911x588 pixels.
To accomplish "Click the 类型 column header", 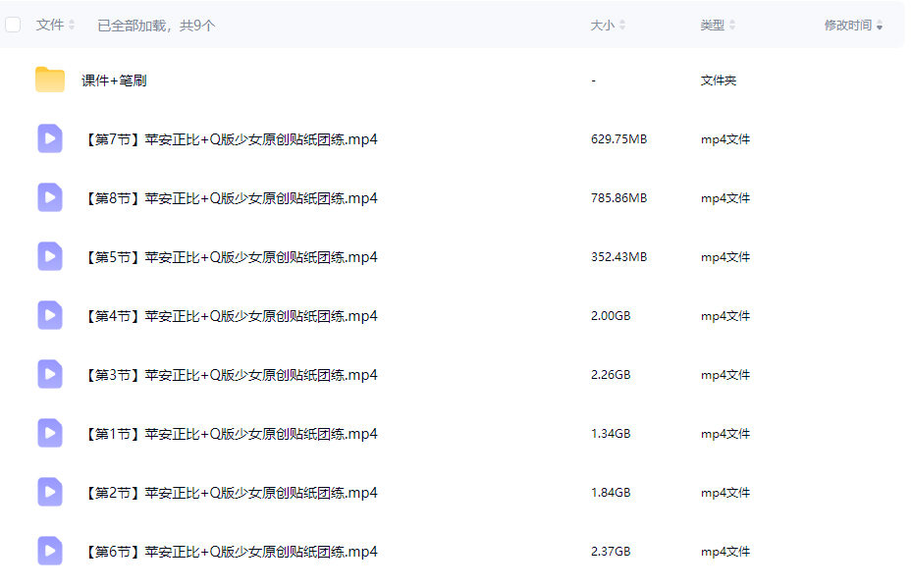I will (x=712, y=25).
